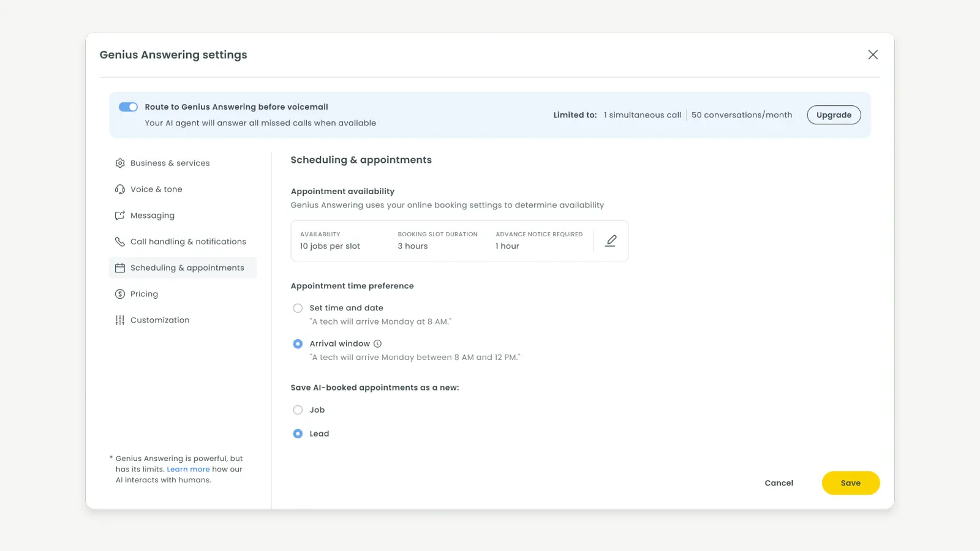Select the Arrival window radio button
The width and height of the screenshot is (980, 551).
coord(298,344)
